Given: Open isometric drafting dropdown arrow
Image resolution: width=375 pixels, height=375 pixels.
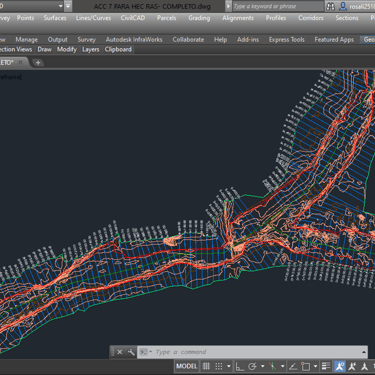Looking at the screenshot, I should point(282,366).
